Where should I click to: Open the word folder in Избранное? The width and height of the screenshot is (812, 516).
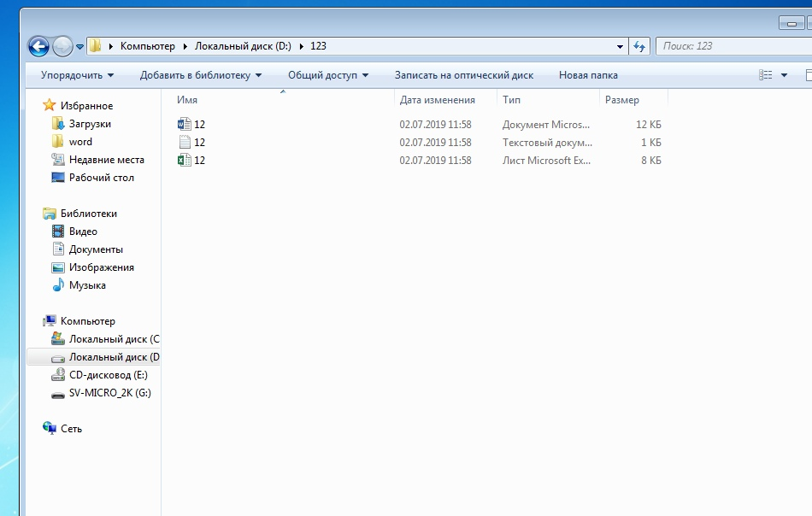point(80,142)
